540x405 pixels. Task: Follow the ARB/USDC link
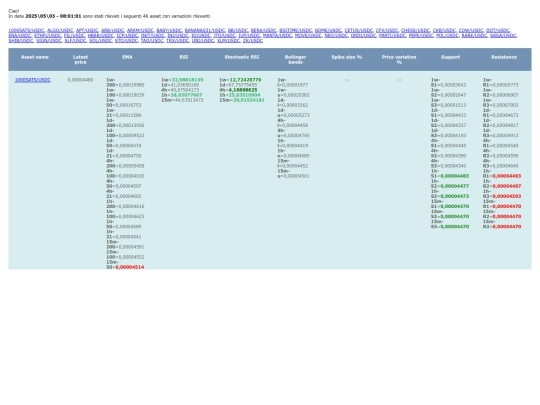113,30
